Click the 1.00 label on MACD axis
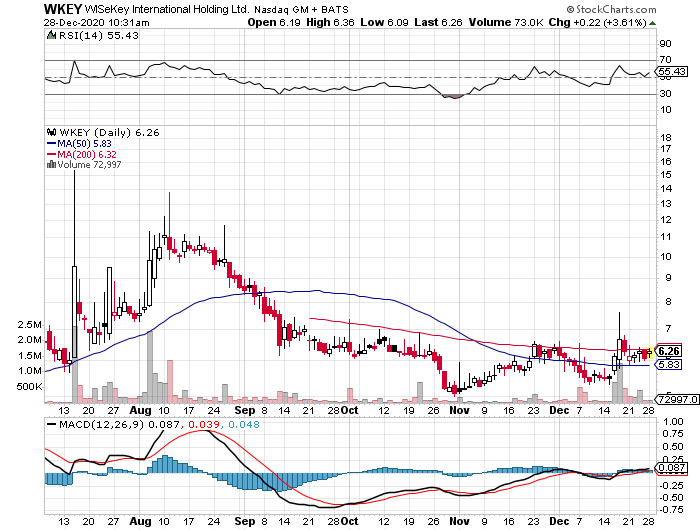Screen dimensions: 700x530 pyautogui.click(x=674, y=421)
